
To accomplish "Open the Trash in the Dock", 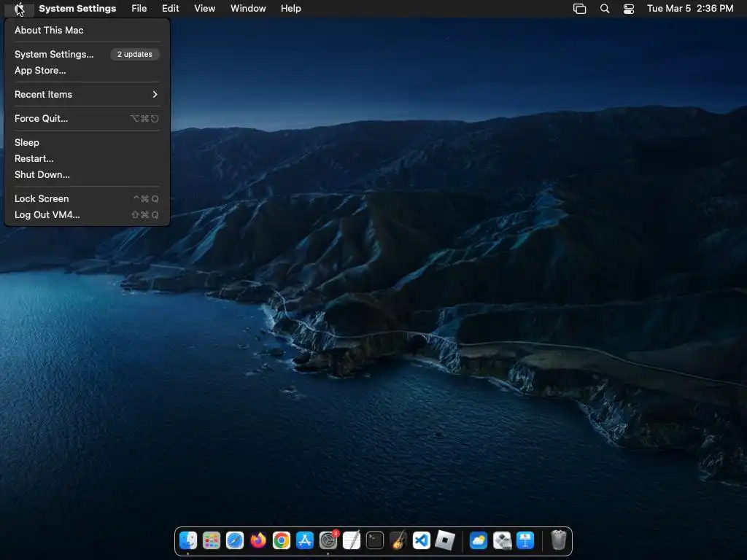I will coord(559,540).
